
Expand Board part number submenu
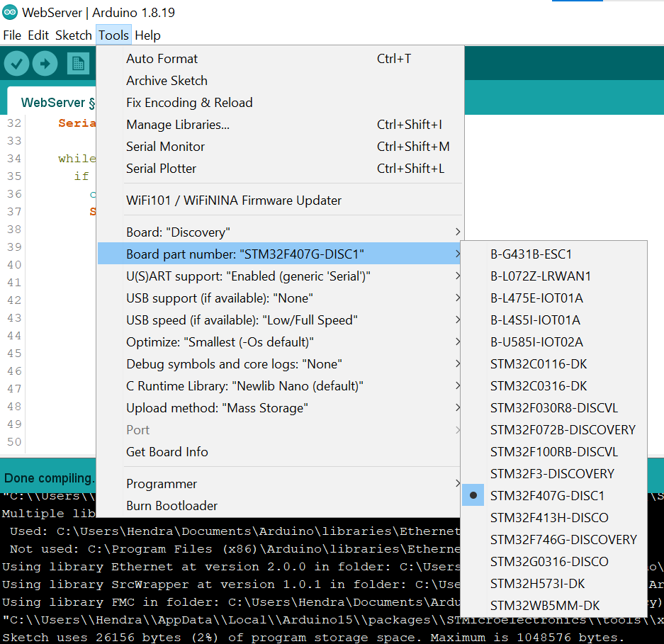click(279, 254)
